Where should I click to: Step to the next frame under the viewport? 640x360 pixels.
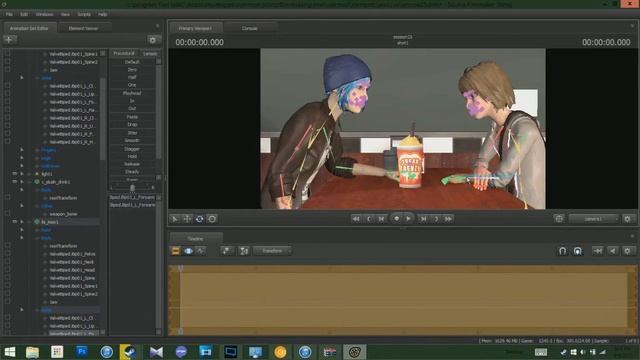[424, 219]
